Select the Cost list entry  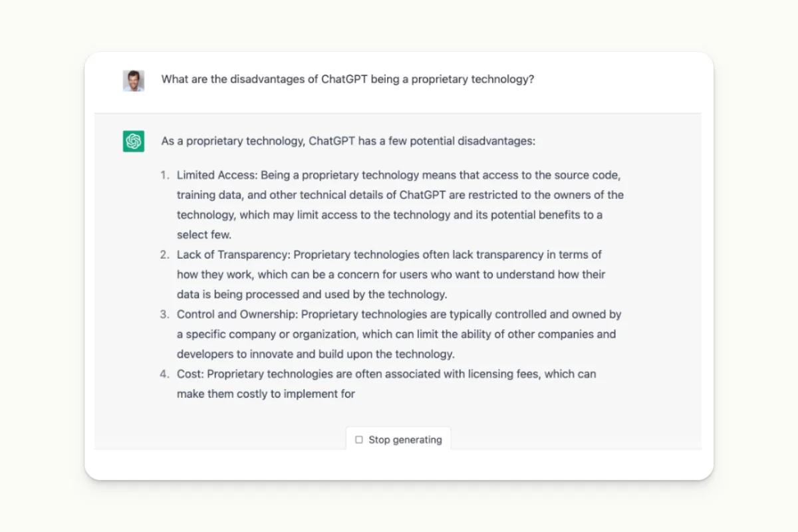(x=386, y=383)
